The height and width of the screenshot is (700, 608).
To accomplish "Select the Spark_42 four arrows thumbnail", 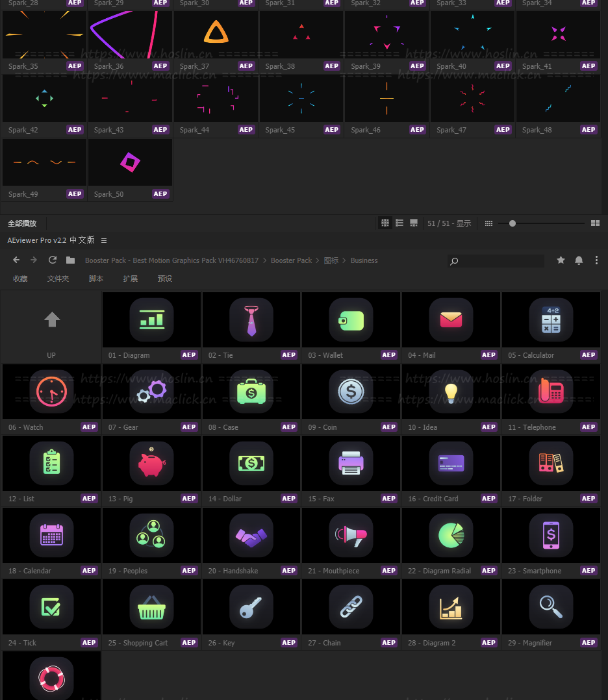I will coord(44,99).
